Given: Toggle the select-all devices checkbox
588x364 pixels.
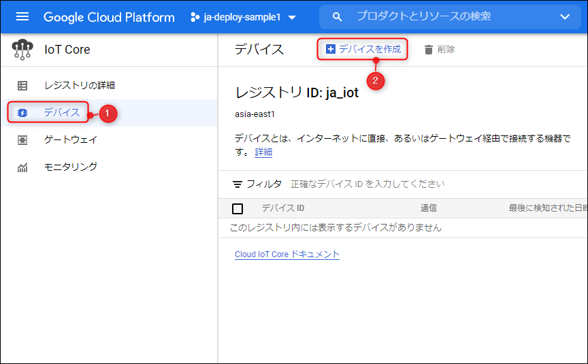Looking at the screenshot, I should point(238,208).
